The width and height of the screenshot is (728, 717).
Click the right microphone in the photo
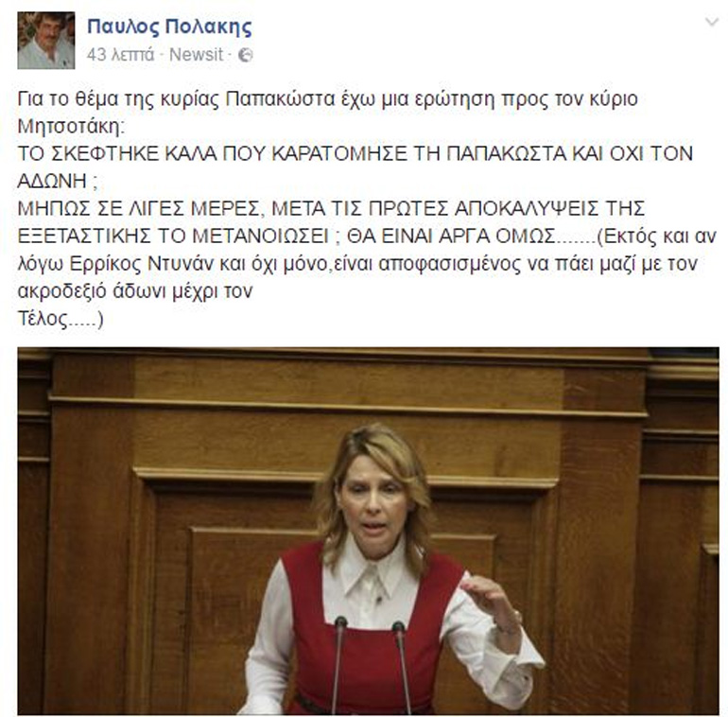pyautogui.click(x=403, y=666)
